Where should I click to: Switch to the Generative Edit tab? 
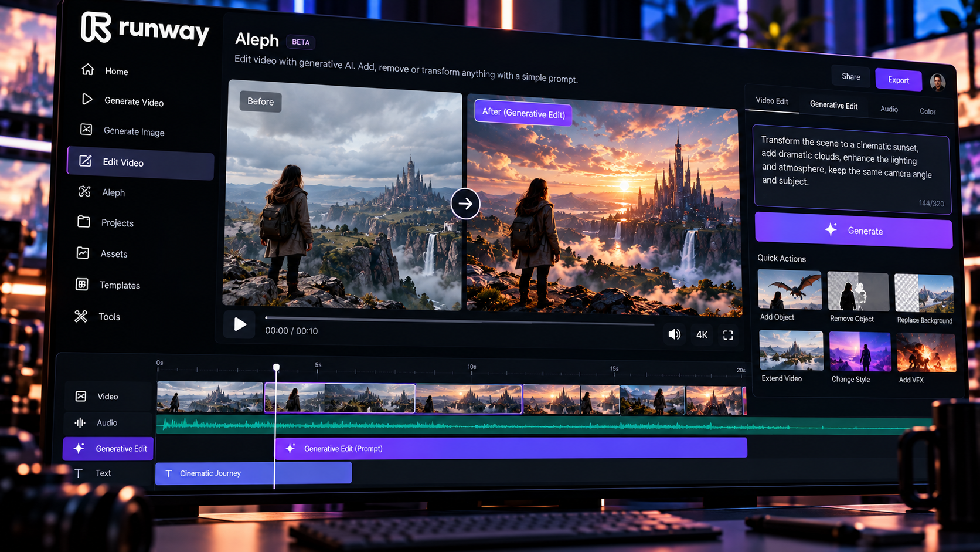tap(833, 105)
